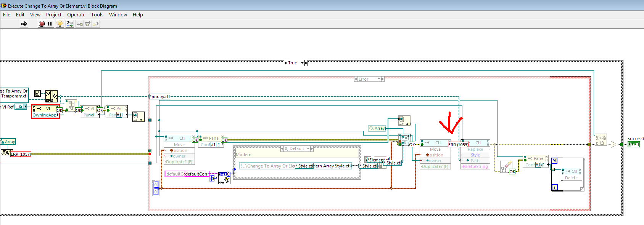Select the Ctl Replace invoke node header
This screenshot has height=225, width=644.
[475, 143]
